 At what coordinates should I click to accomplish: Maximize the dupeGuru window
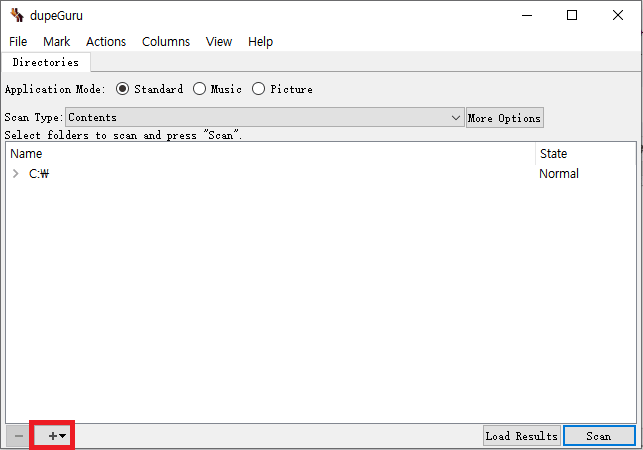click(572, 15)
